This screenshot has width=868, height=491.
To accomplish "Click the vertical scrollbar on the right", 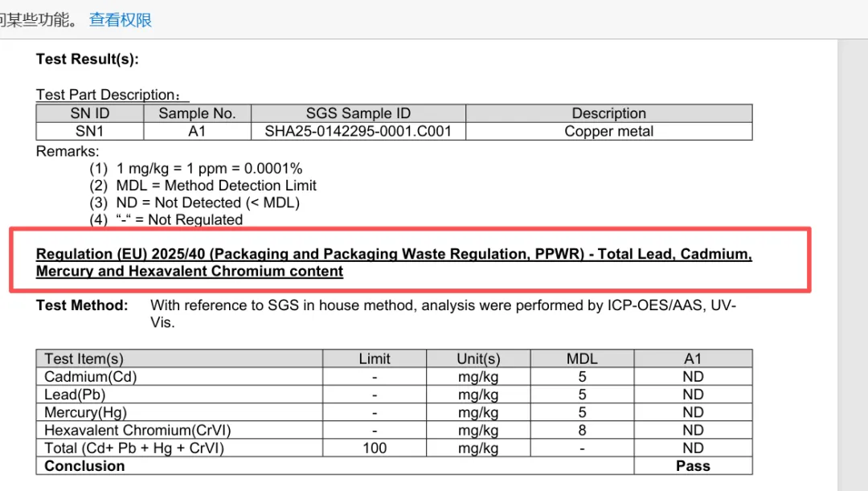I will [x=852, y=265].
